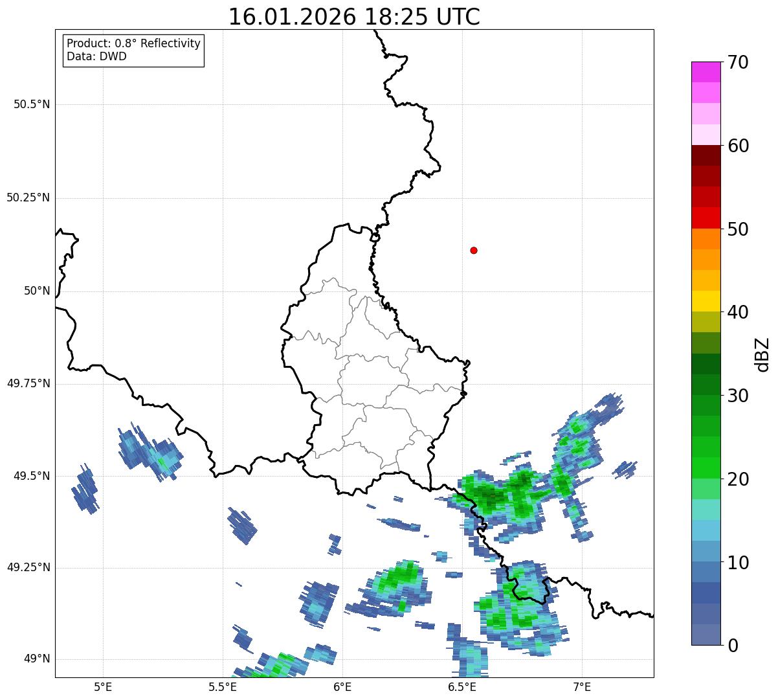Click the colorbar '0' tick label
Image resolution: width=778 pixels, height=700 pixels.
point(733,646)
